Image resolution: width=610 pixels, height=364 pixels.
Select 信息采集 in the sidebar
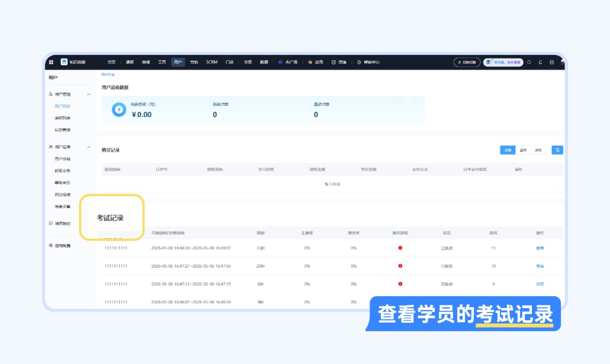point(62,206)
